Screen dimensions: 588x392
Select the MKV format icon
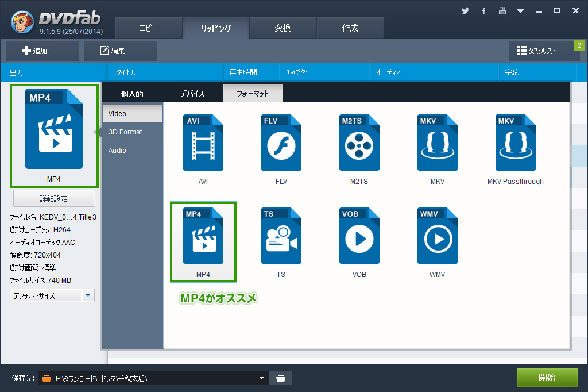coord(437,143)
